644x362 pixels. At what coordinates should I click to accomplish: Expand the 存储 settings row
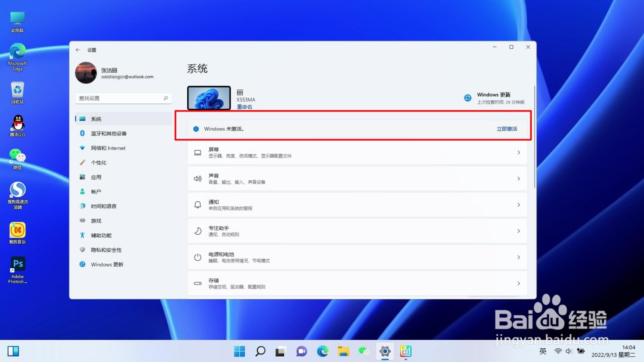click(x=357, y=284)
